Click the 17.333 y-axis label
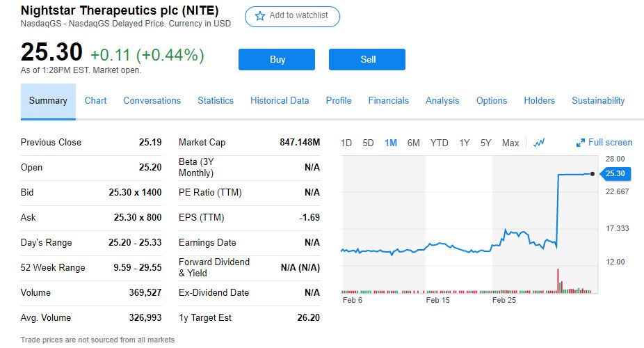Image resolution: width=644 pixels, height=348 pixels. [618, 228]
